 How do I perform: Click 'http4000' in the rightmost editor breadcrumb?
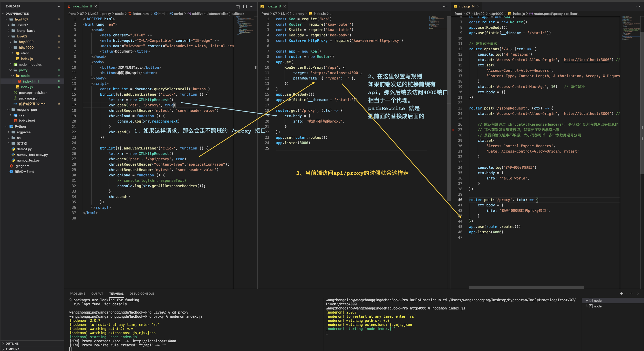point(496,14)
